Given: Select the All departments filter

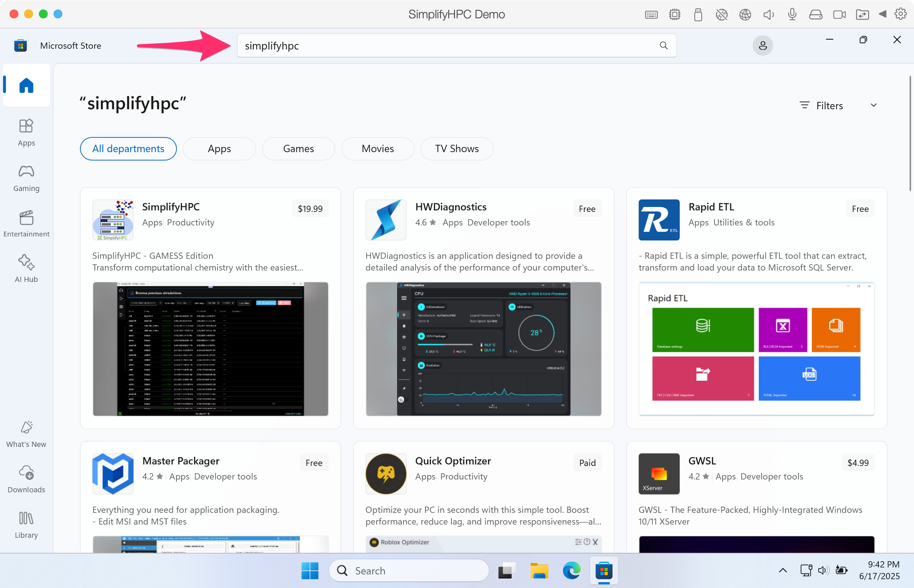Looking at the screenshot, I should pos(128,148).
